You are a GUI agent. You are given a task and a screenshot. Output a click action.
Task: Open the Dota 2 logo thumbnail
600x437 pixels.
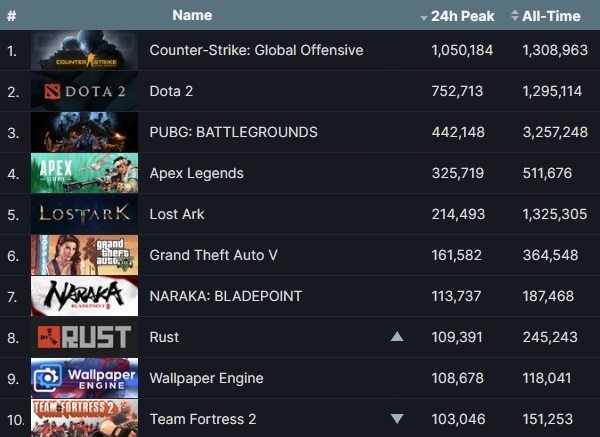(x=84, y=91)
